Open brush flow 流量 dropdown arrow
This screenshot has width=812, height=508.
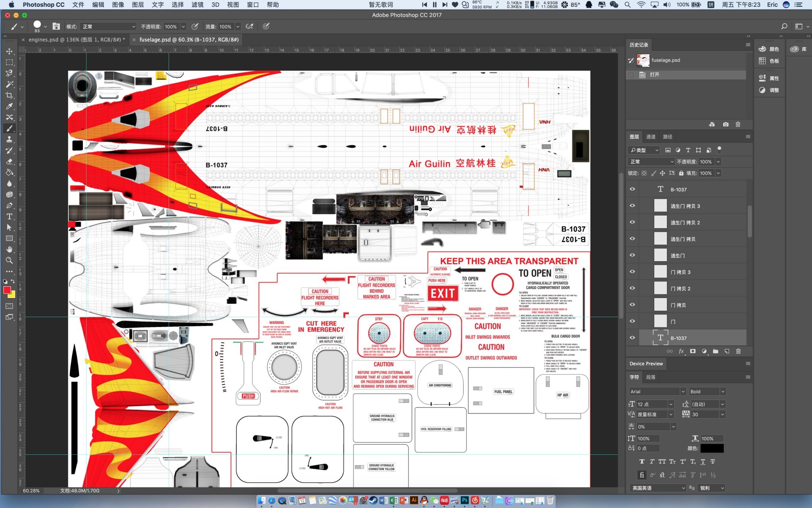(238, 27)
